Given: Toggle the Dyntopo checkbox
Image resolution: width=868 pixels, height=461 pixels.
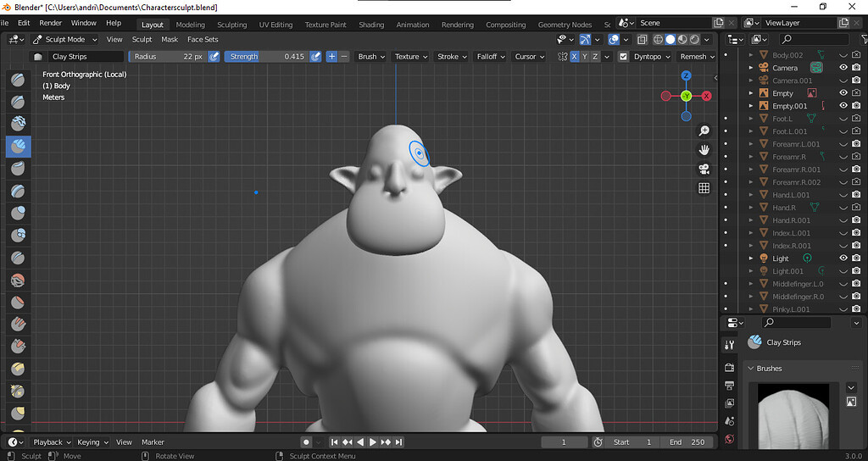Looking at the screenshot, I should (x=623, y=57).
